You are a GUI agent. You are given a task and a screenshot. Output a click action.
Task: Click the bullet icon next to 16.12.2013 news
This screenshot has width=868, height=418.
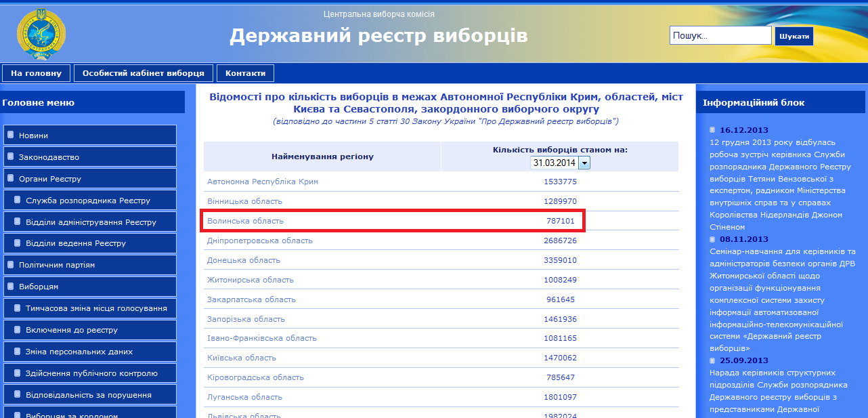pos(712,130)
